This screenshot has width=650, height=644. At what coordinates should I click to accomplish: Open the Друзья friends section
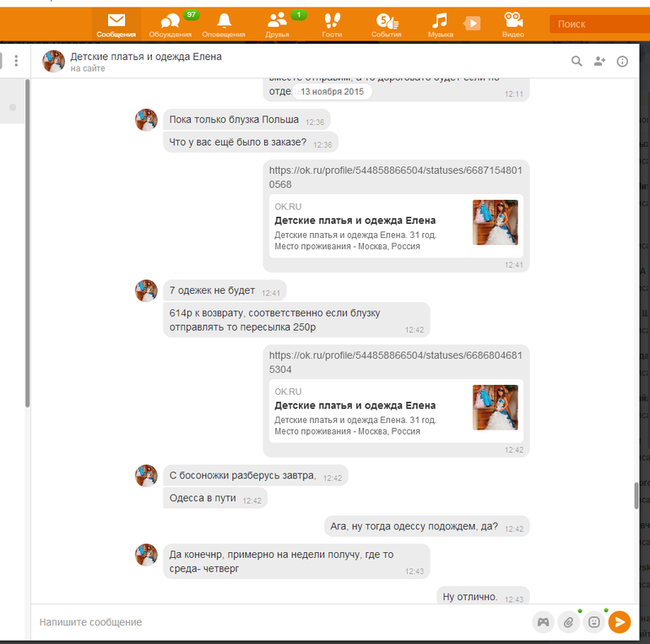[x=277, y=24]
